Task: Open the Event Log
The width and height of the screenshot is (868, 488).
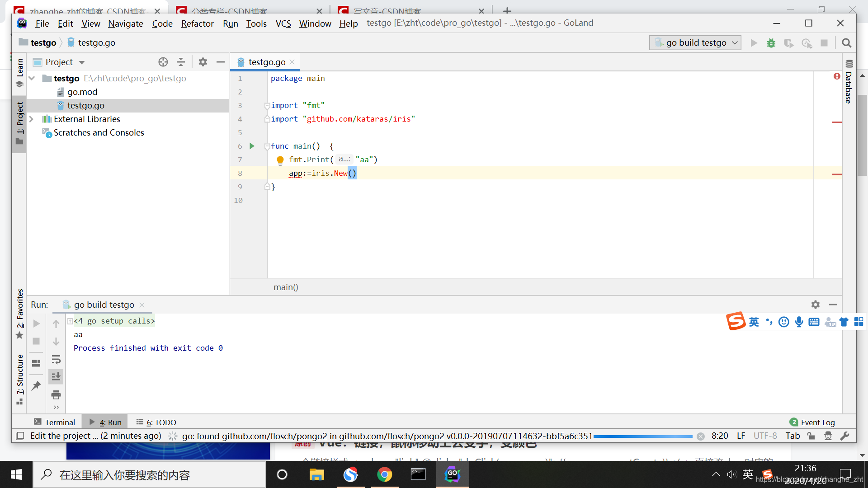Action: click(812, 422)
